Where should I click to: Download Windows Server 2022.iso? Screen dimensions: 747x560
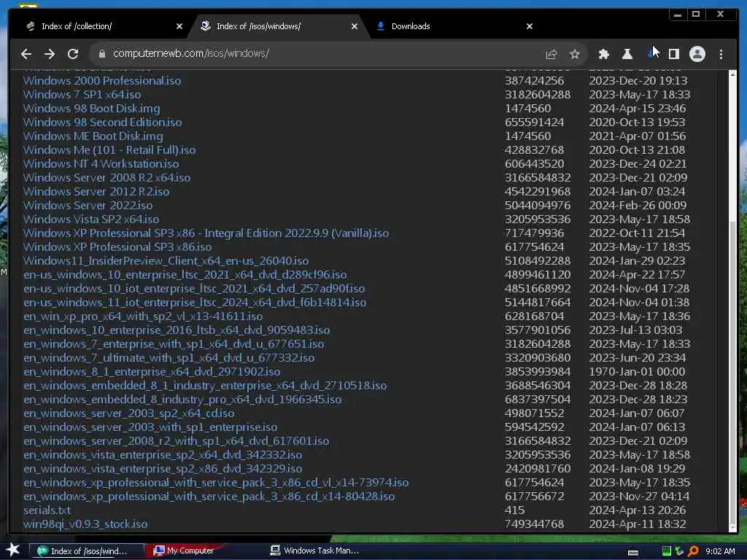[88, 205]
